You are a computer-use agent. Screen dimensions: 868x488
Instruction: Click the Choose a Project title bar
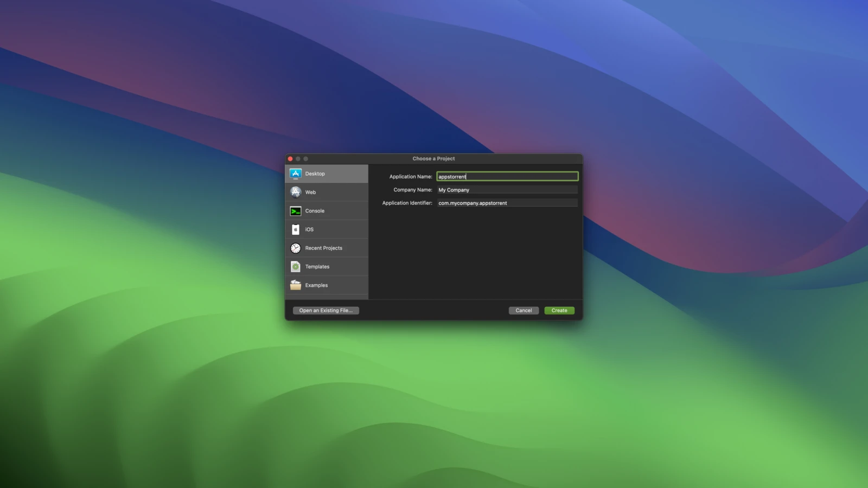(x=433, y=159)
